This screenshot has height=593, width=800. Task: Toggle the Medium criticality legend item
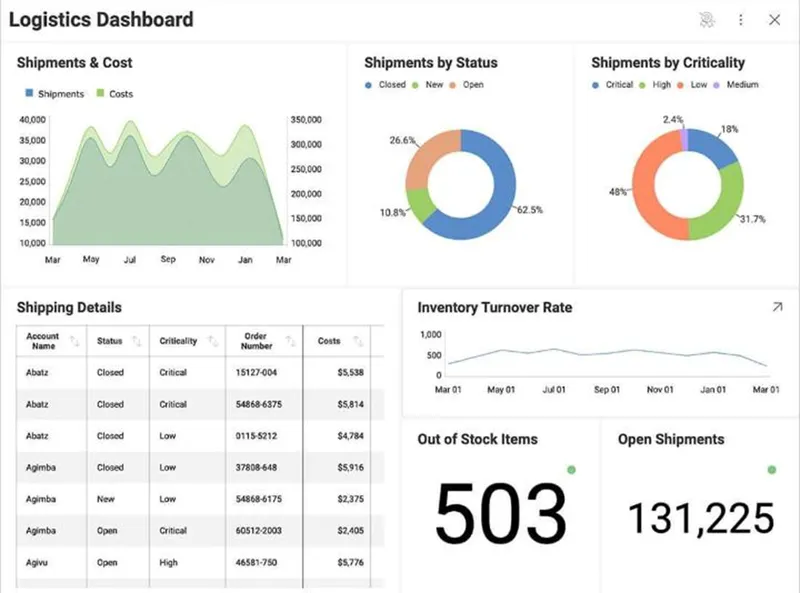pos(736,85)
